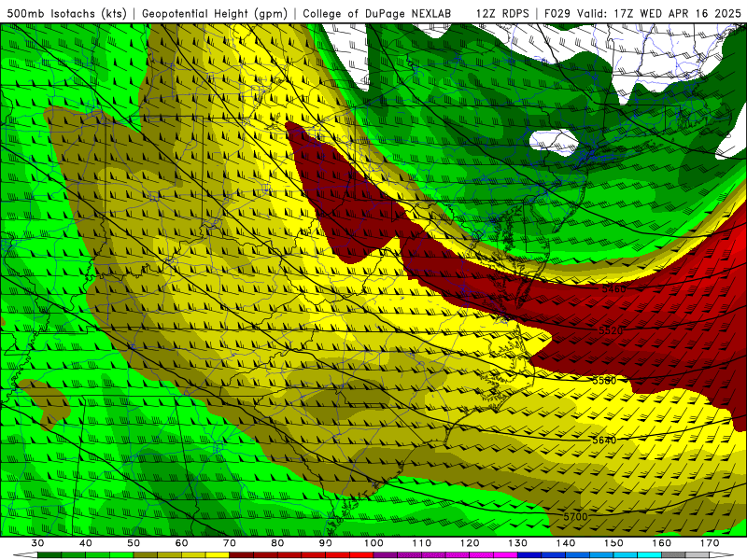Click the 40 value on the color scale
Screen dimensions: 747x560
(x=86, y=543)
